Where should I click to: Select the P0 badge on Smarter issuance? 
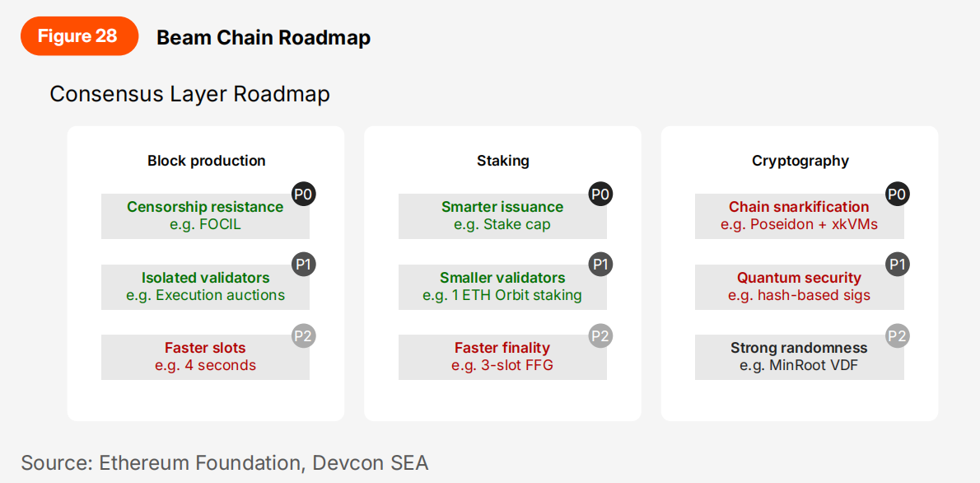tap(600, 195)
